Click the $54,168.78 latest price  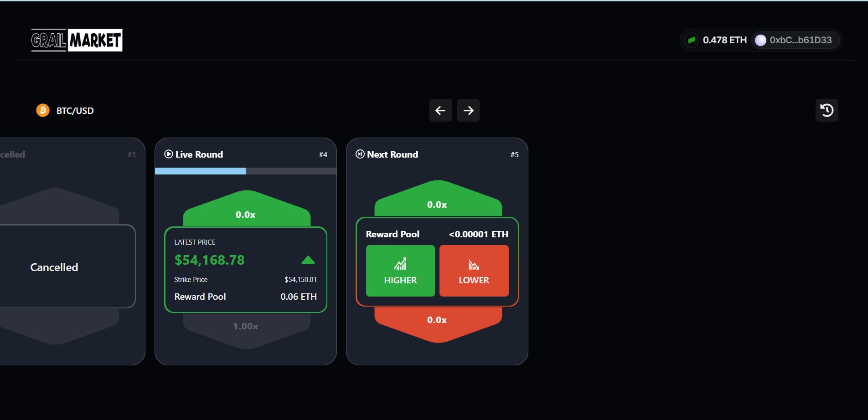(209, 260)
